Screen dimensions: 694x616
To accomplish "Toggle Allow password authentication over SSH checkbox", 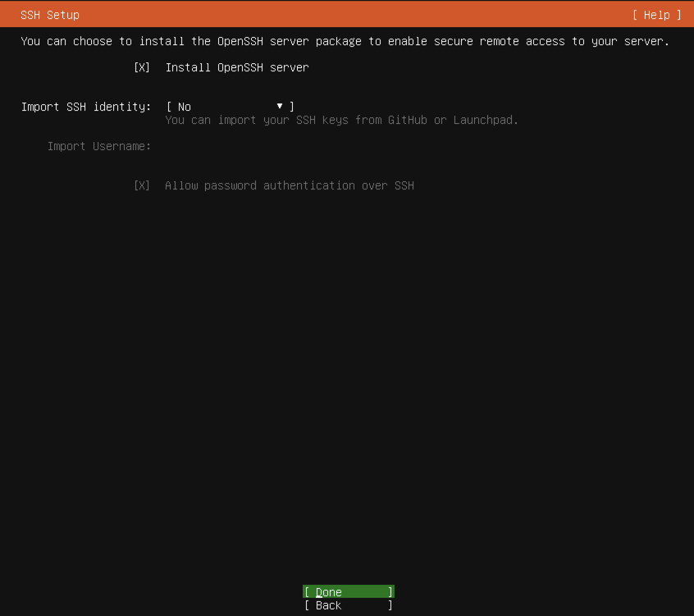I will 142,185.
